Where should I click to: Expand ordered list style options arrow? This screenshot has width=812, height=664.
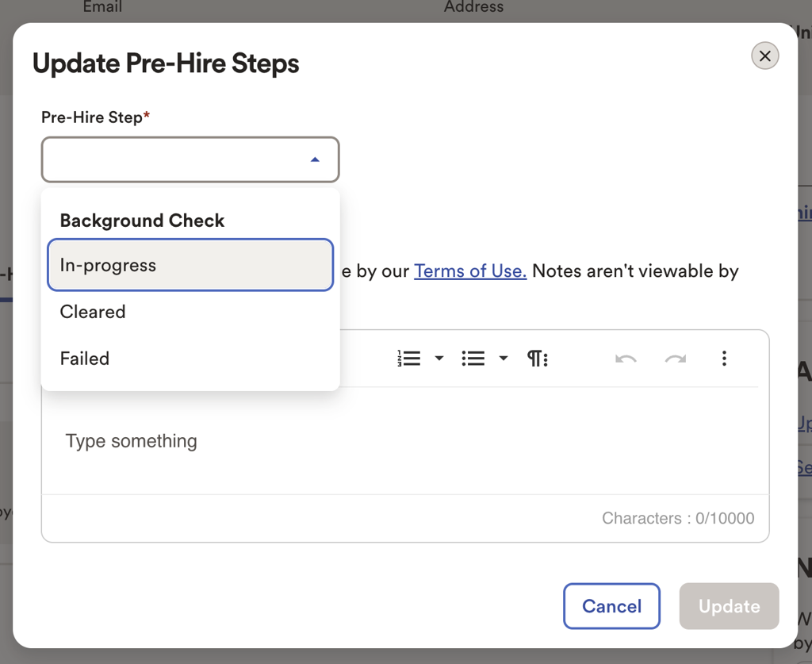(439, 358)
